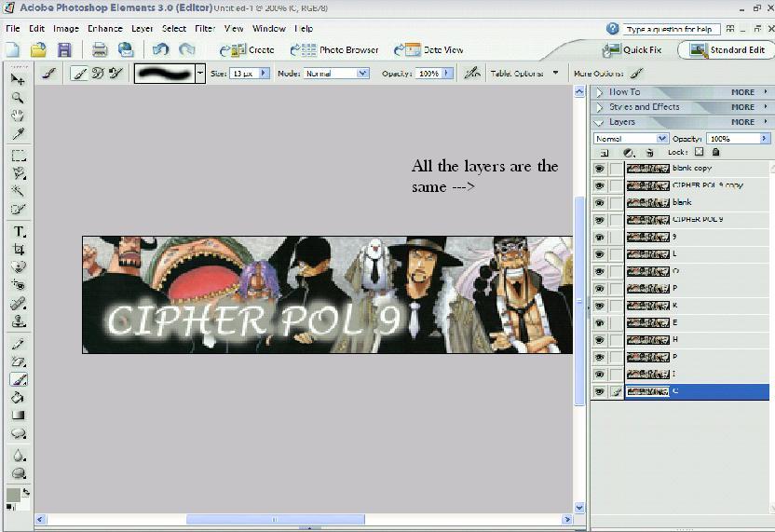775x532 pixels.
Task: Click the Redo arrow icon
Action: (x=186, y=49)
